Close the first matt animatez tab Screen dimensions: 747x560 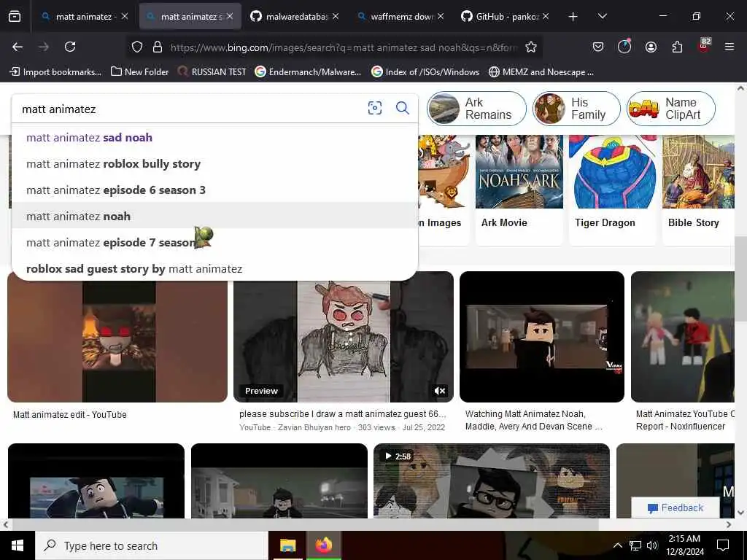click(124, 17)
